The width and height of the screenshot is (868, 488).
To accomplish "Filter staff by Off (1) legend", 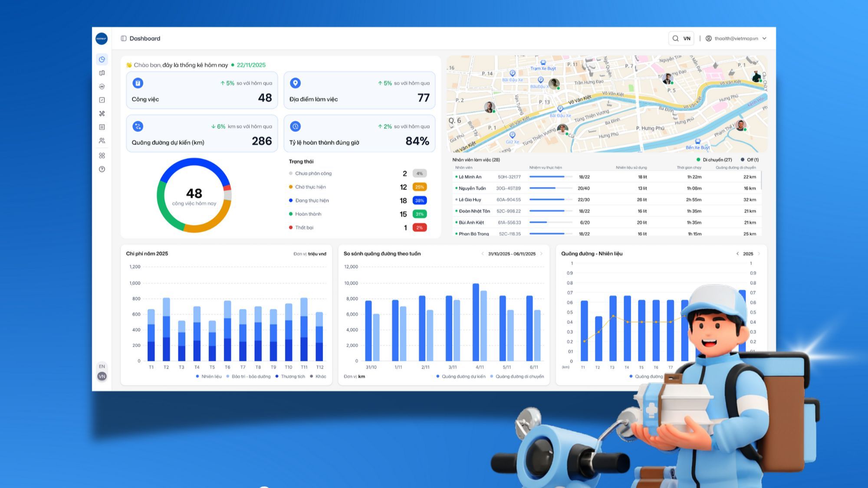I will (750, 160).
